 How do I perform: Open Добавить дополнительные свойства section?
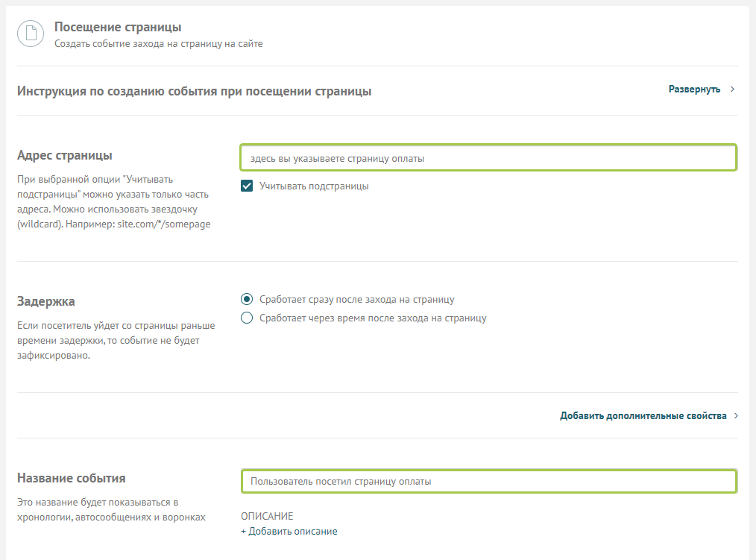tap(643, 416)
